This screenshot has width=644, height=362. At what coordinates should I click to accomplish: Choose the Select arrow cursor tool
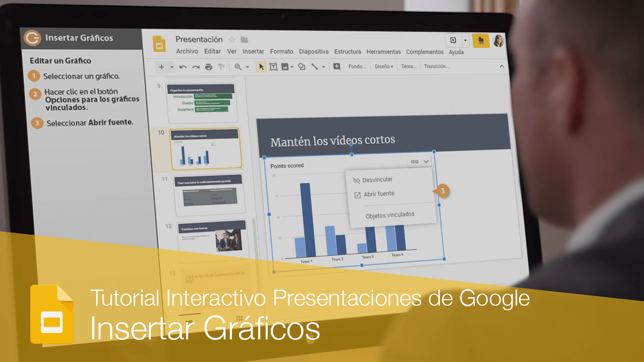click(261, 66)
